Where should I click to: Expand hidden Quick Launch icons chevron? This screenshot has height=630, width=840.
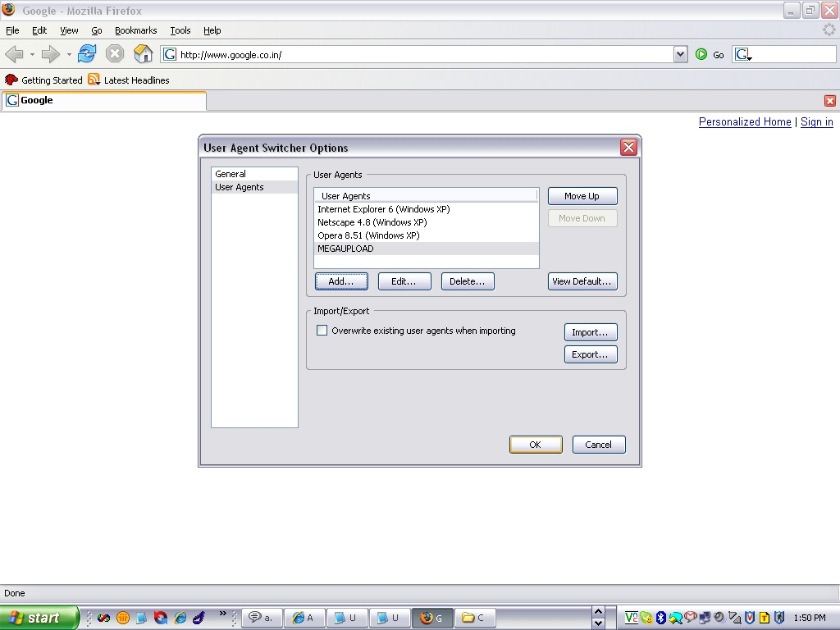(223, 614)
